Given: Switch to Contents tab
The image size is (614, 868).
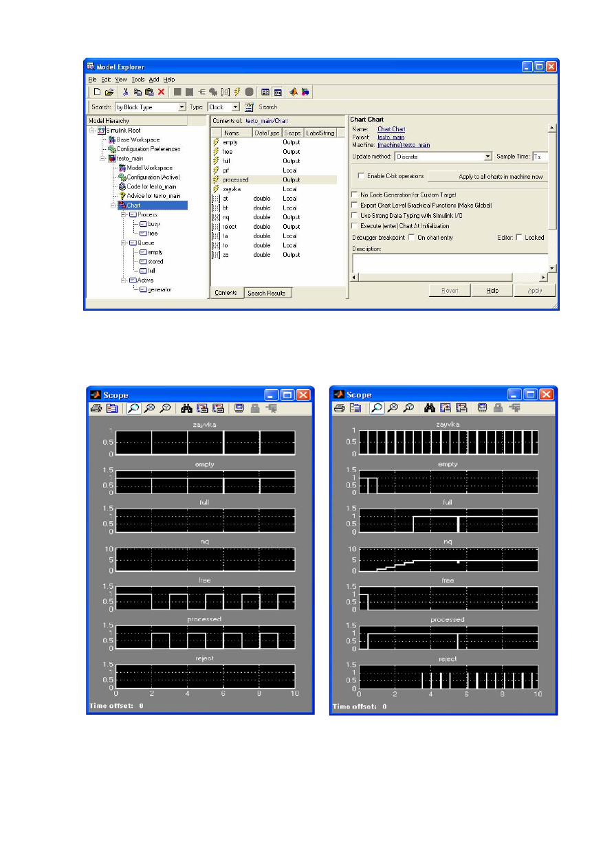Looking at the screenshot, I should tap(226, 293).
